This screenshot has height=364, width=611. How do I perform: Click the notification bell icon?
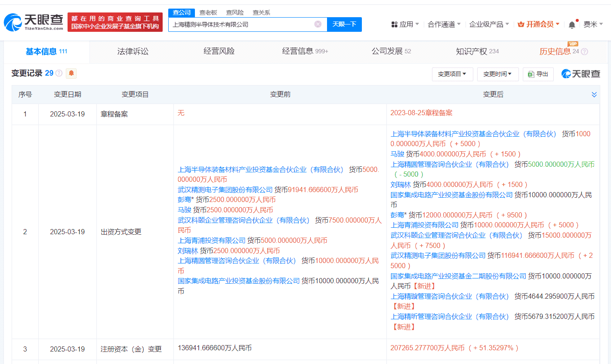pos(571,24)
